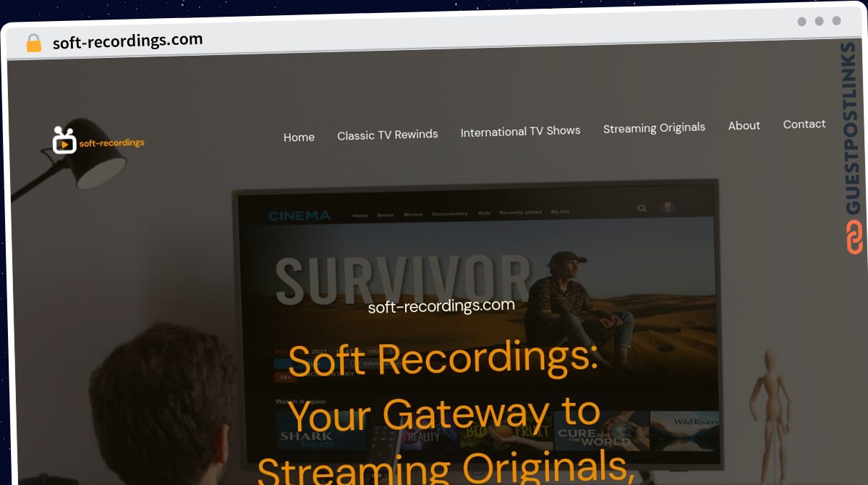
Task: Select the Wild Rivers thumbnail
Action: pos(684,431)
